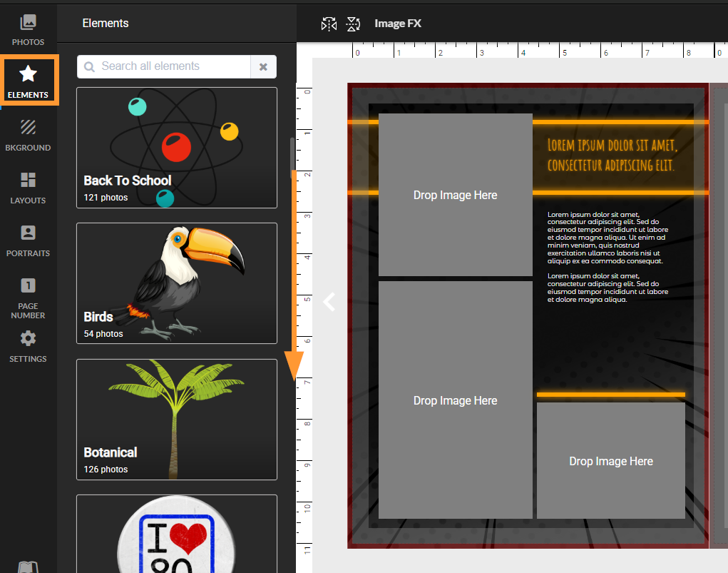
Task: Select the white body paragraph text
Action: point(607,256)
